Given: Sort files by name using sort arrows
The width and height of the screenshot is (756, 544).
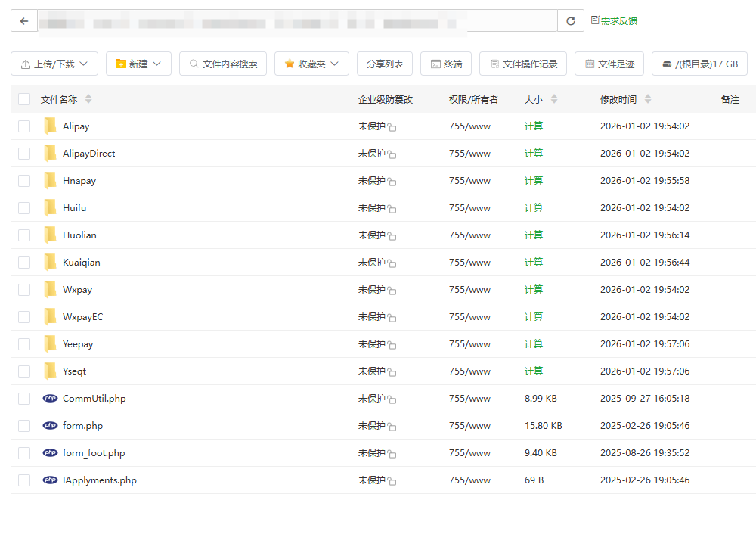Looking at the screenshot, I should [x=88, y=99].
